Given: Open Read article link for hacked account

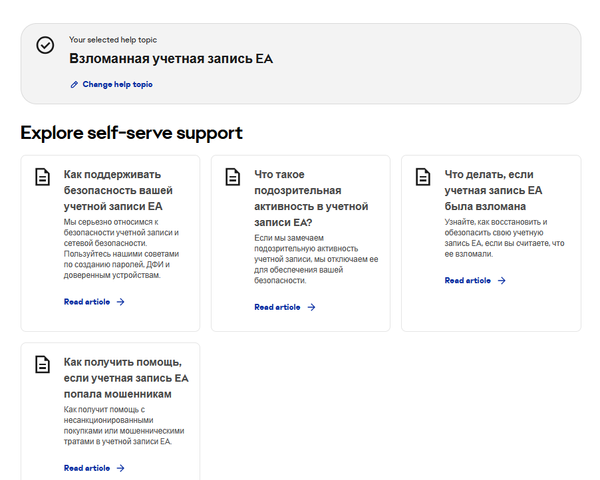Looking at the screenshot, I should pos(468,280).
